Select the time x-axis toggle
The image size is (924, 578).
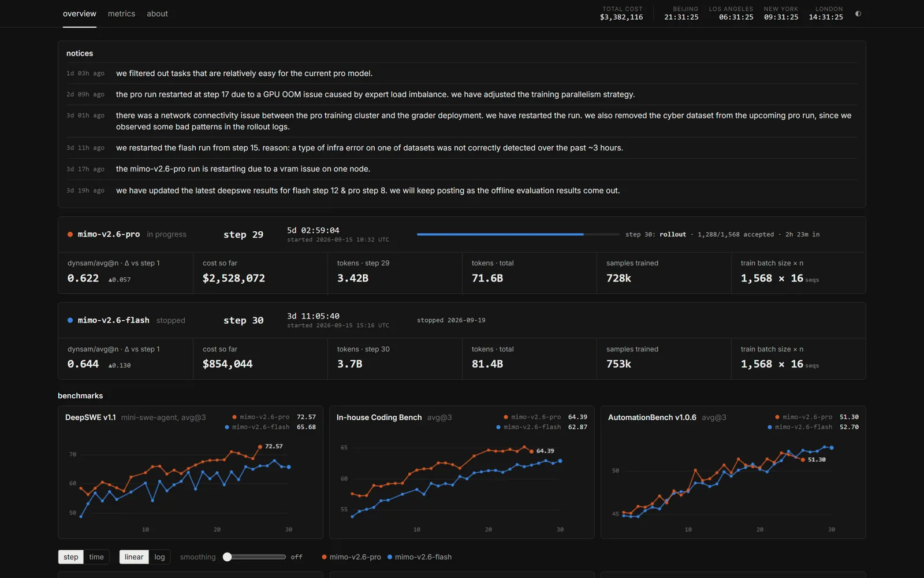click(96, 557)
